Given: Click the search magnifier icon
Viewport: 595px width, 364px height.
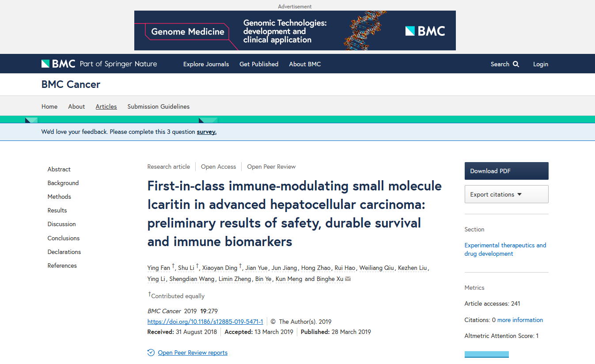Looking at the screenshot, I should pyautogui.click(x=516, y=64).
